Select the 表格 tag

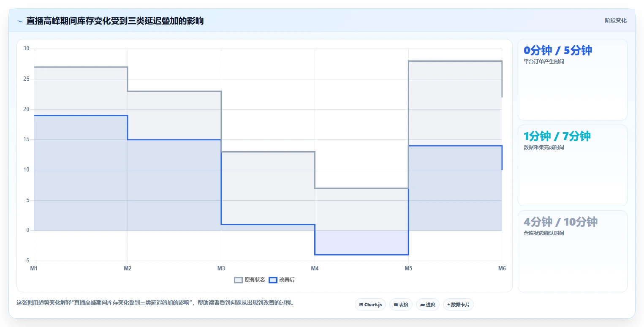[401, 305]
